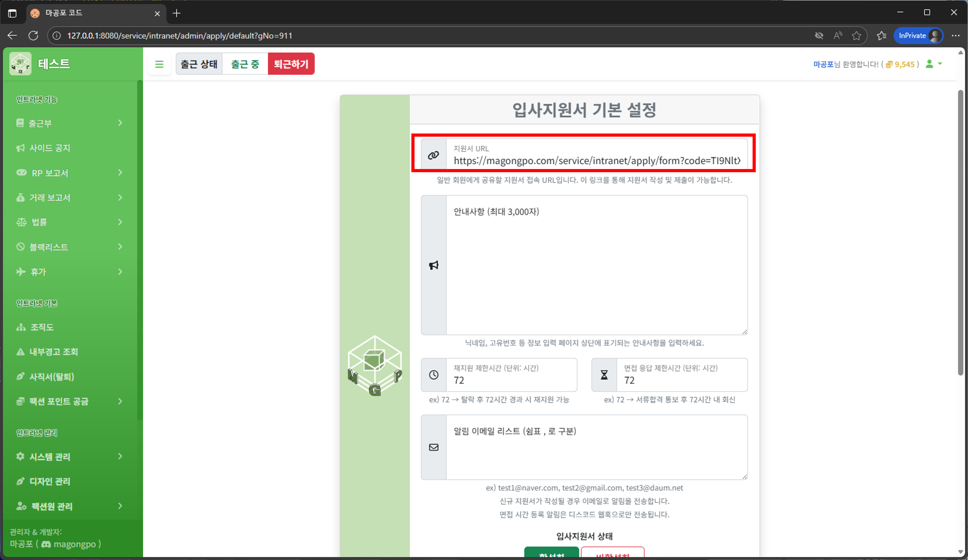Click the link icon beside 지원서 URL

[x=433, y=155]
